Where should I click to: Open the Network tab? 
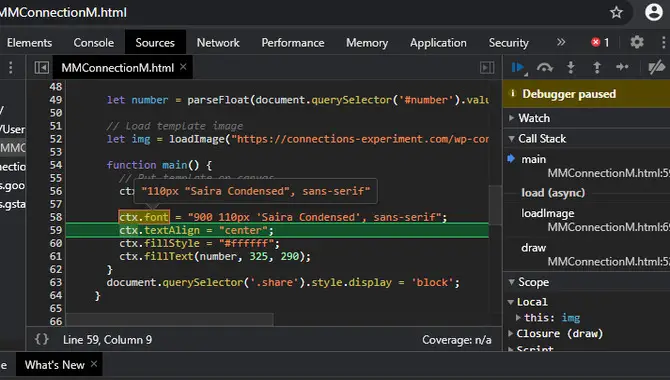click(x=218, y=43)
